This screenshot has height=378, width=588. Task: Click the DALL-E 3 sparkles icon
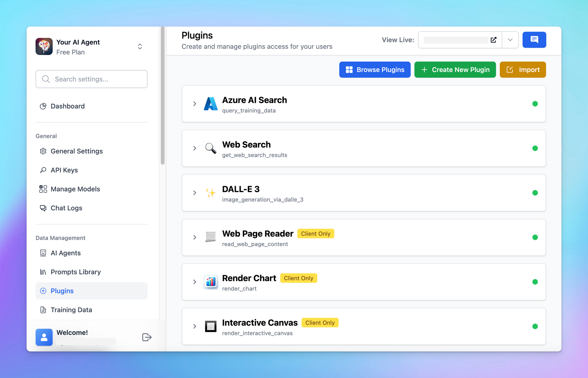(210, 193)
